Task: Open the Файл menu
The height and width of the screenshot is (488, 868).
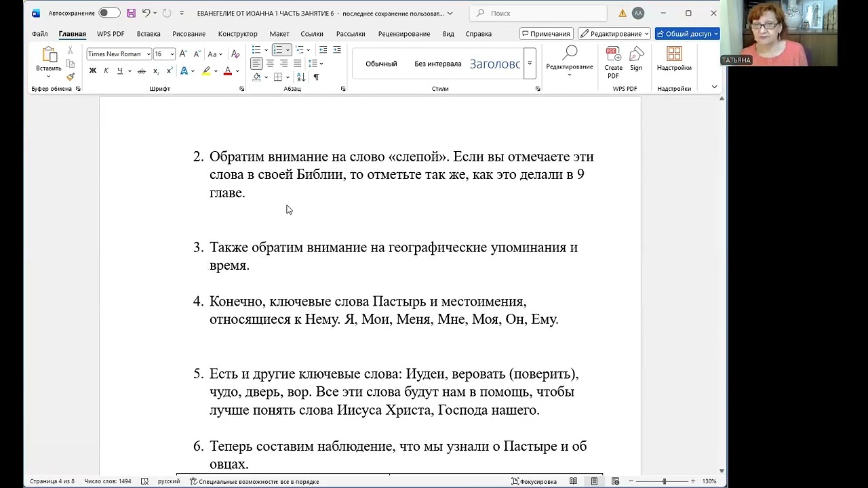Action: (x=39, y=34)
